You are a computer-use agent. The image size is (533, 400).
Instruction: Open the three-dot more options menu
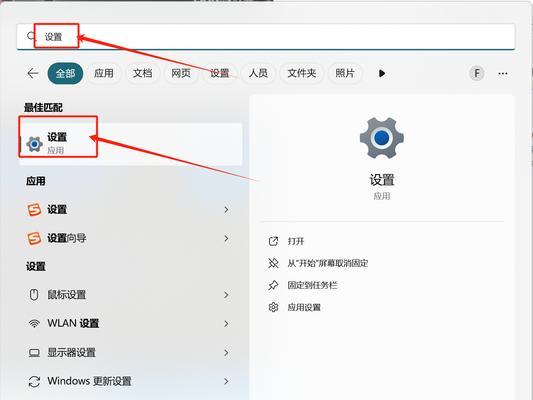pos(503,73)
